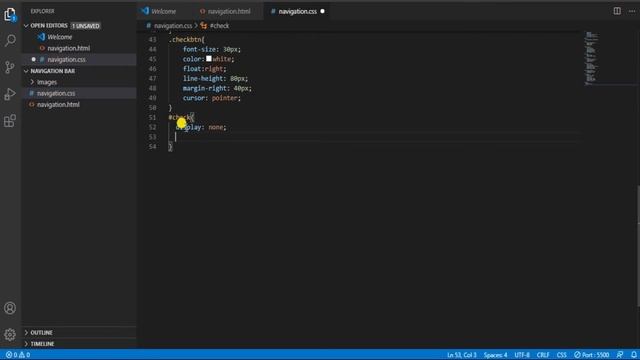The width and height of the screenshot is (640, 360).
Task: Split the editor right
Action: point(617,11)
